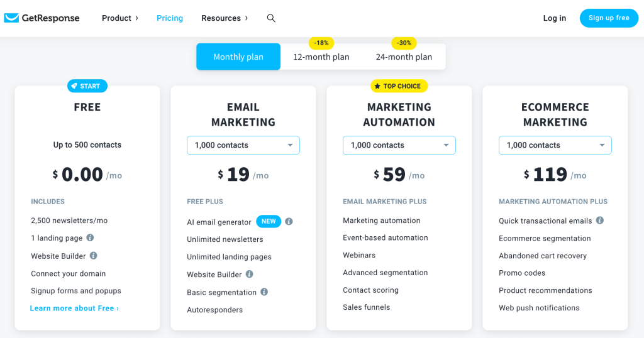Click info icon beside Free Website Builder

(x=94, y=256)
